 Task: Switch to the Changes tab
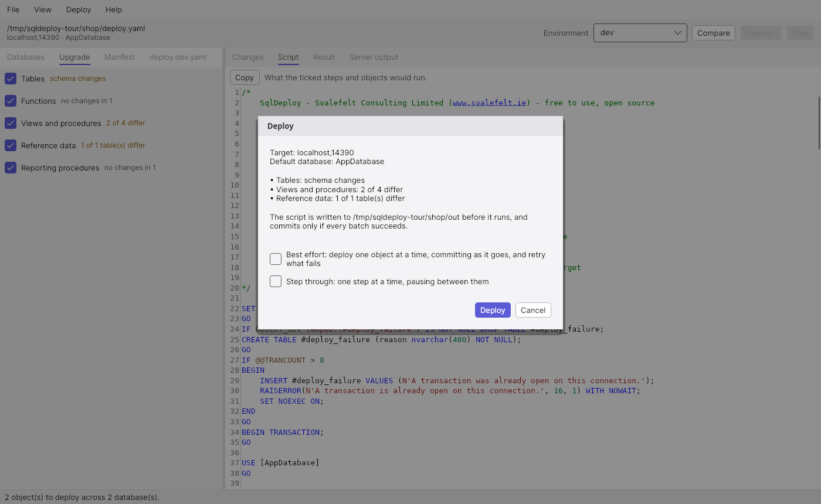(248, 57)
